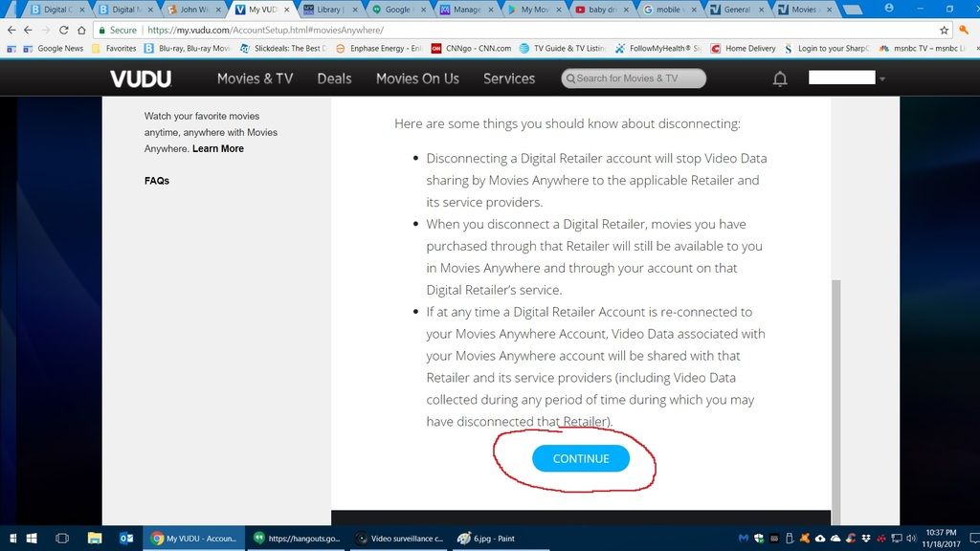Click Safely Remove Hardware USB tray icon

click(790, 538)
